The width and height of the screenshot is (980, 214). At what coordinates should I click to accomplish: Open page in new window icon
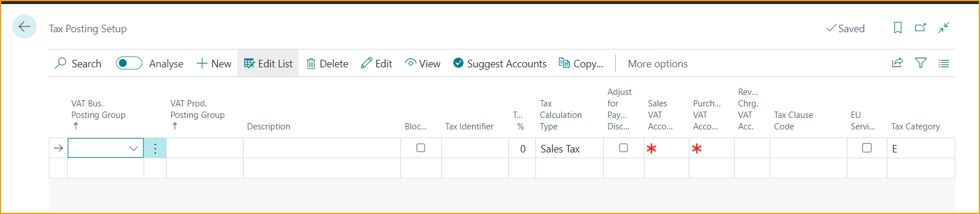(920, 28)
